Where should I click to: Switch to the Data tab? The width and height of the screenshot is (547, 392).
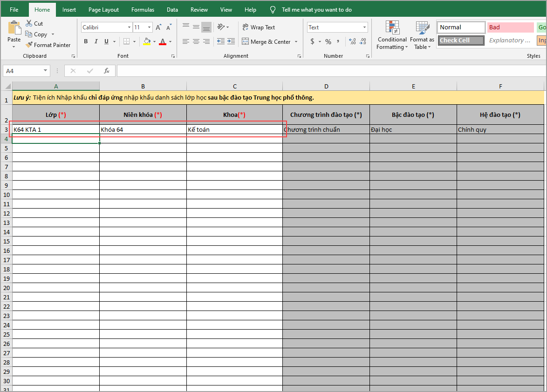coord(172,10)
